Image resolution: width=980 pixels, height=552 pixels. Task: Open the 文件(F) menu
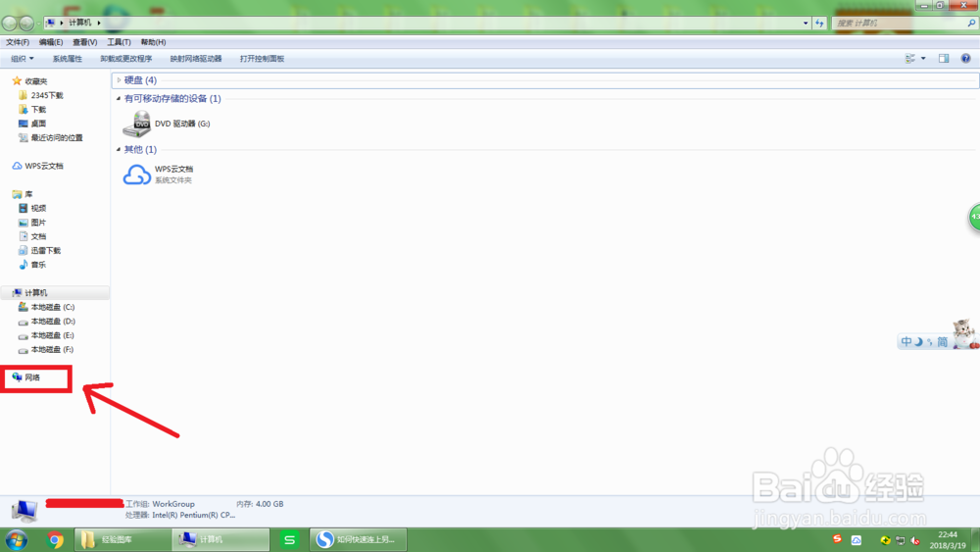[x=18, y=42]
